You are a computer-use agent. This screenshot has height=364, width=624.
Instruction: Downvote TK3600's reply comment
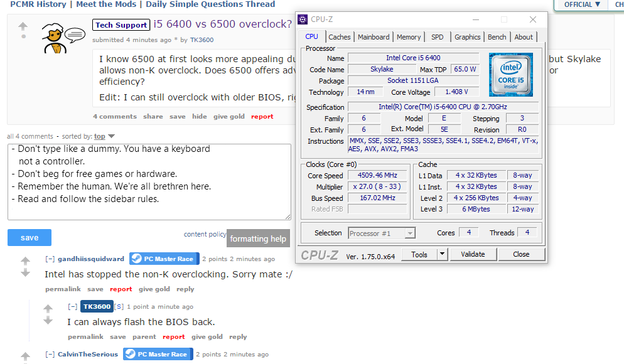pyautogui.click(x=48, y=321)
